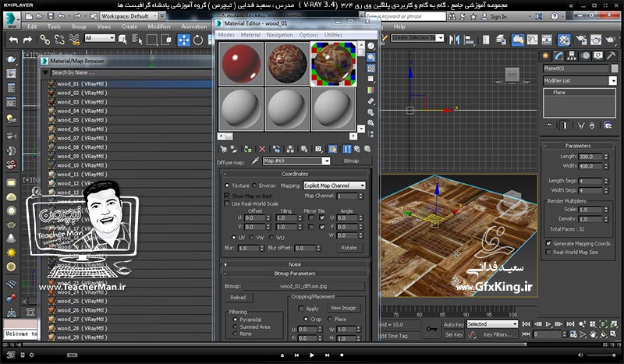Toggle the V Mirror checkbox

(310, 227)
